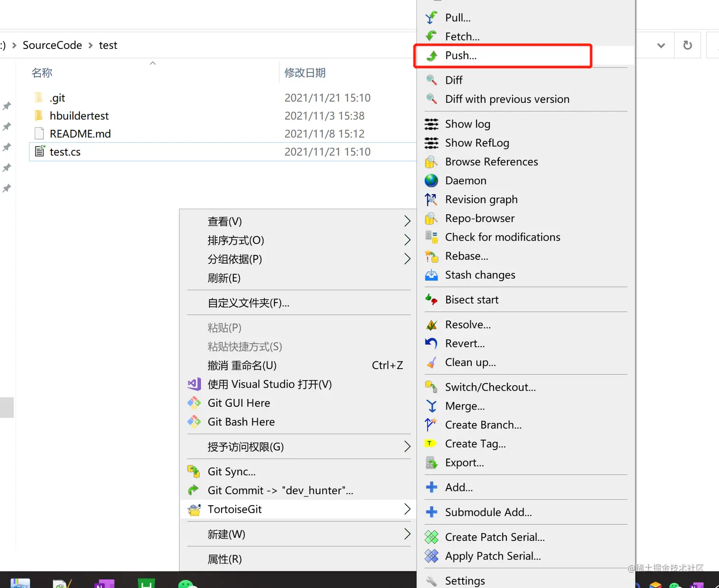Select the README.md file
Screen dimensions: 719x588
(223, 134)
